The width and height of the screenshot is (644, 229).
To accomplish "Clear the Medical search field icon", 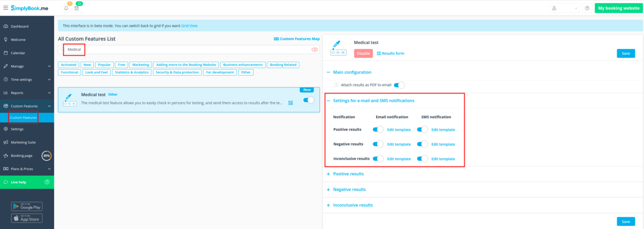I will 314,49.
